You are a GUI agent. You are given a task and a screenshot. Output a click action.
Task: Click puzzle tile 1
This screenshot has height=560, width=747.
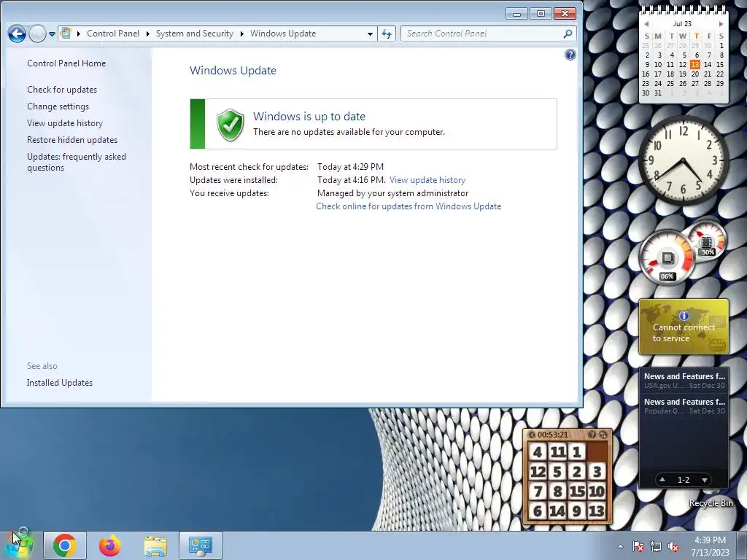tap(577, 451)
